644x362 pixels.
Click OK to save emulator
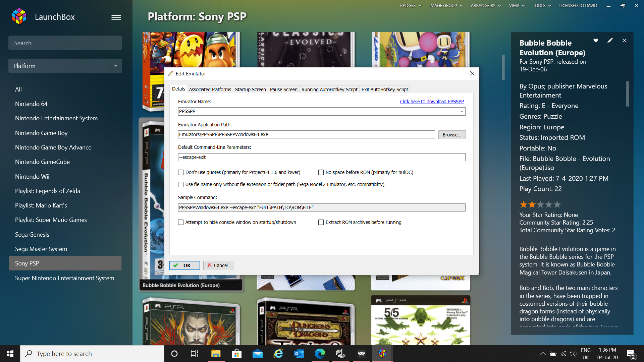coord(184,265)
